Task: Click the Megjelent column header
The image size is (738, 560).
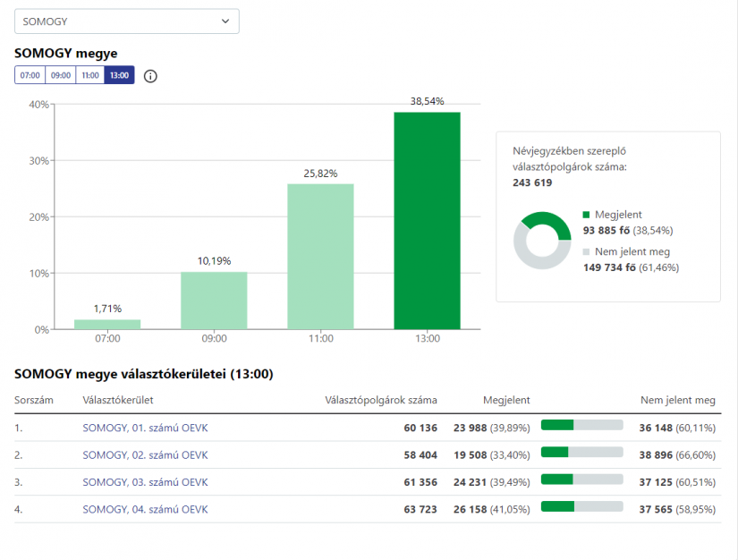Action: point(506,400)
